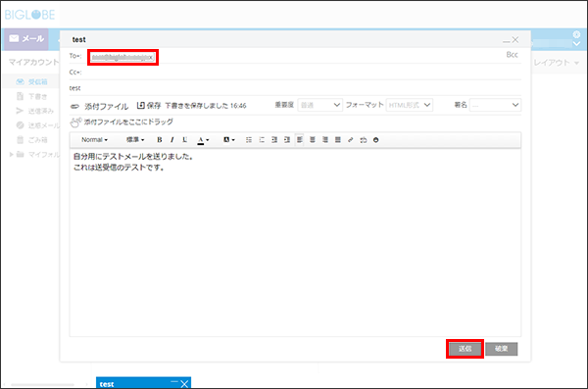Open the フォーマット HTML形式 dropdown
This screenshot has height=389, width=588.
[x=409, y=105]
